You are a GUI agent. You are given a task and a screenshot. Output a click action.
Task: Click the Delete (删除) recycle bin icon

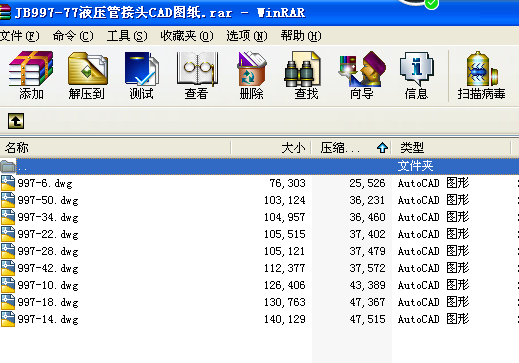tap(252, 69)
